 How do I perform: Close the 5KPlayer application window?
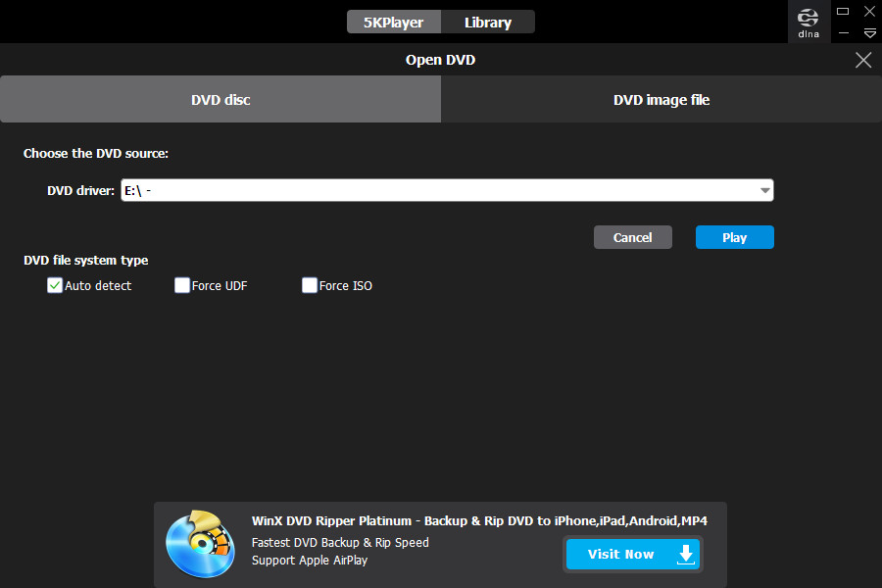point(869,11)
